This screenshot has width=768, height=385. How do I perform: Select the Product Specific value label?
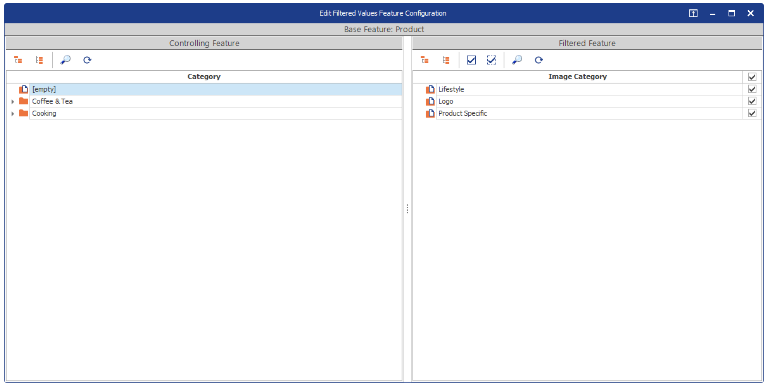coord(462,113)
